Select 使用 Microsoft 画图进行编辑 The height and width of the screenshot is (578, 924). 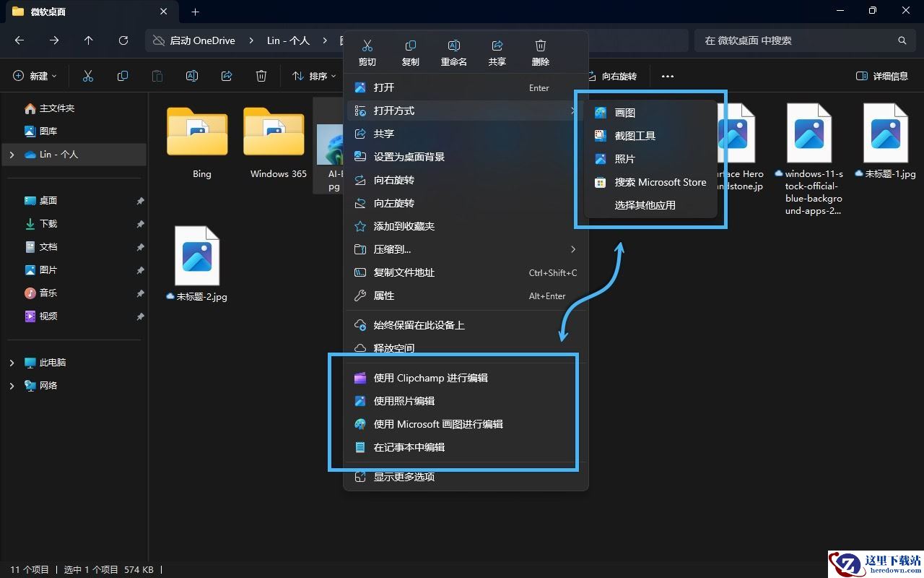[466, 424]
